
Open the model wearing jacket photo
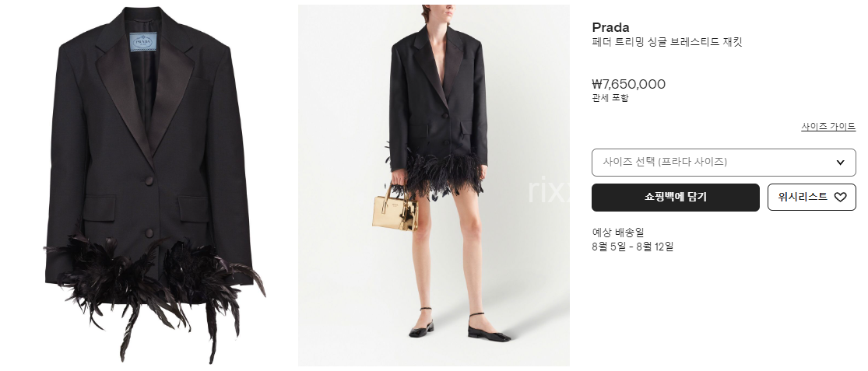pyautogui.click(x=434, y=185)
